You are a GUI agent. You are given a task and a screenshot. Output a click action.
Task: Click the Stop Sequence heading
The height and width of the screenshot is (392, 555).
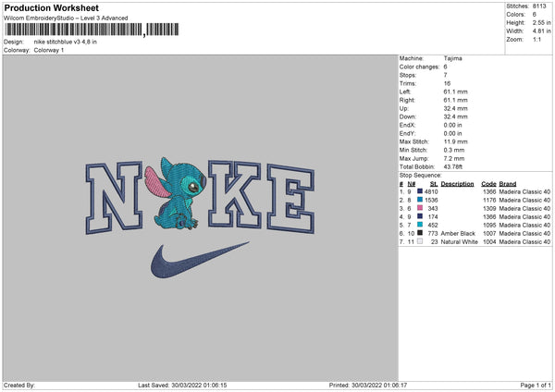(421, 176)
